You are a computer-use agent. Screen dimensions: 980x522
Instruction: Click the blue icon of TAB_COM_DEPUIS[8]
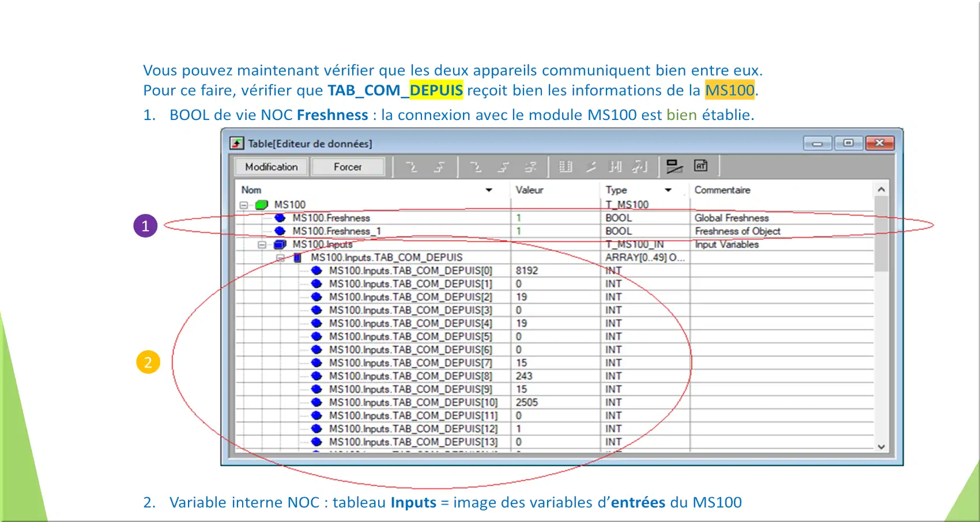pyautogui.click(x=316, y=376)
